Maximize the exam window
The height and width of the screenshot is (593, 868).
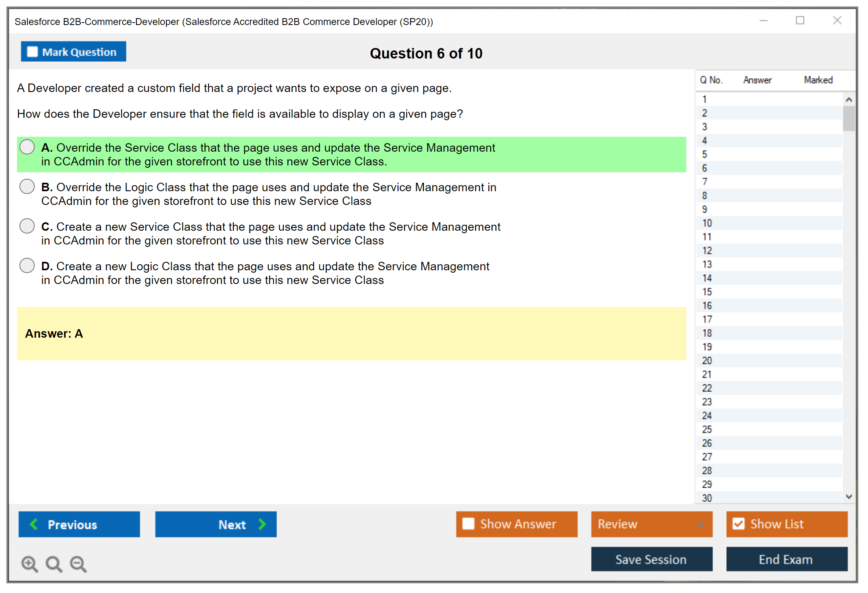[800, 21]
